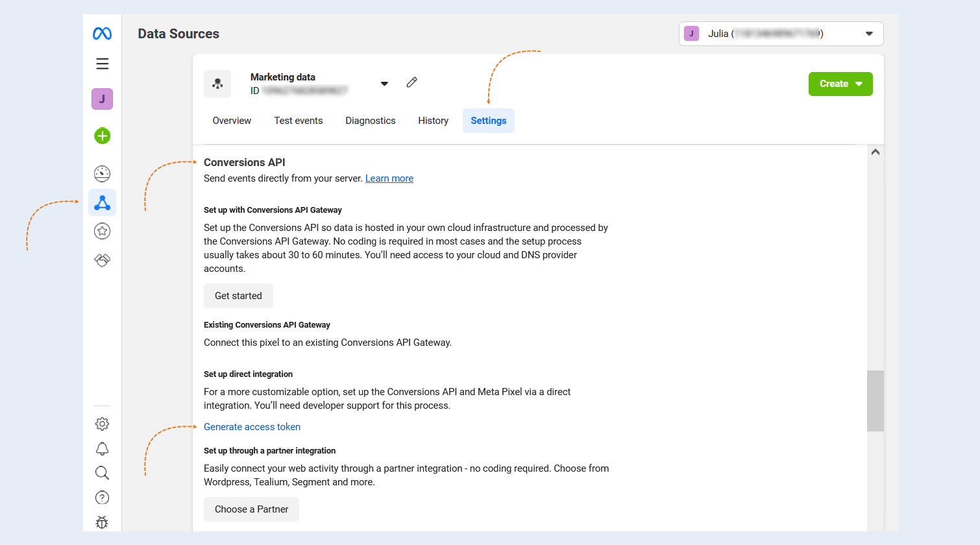Screen dimensions: 980x545
Task: Click 'Set up direct integration' heading
Action: point(248,374)
